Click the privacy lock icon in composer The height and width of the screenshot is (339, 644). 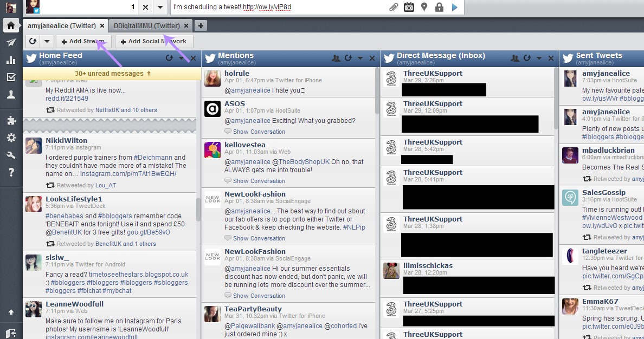coord(439,7)
